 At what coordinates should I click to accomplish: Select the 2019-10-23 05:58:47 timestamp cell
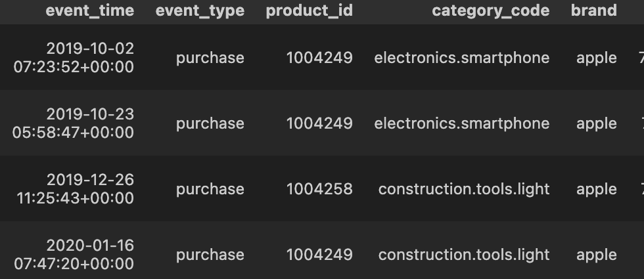pyautogui.click(x=73, y=123)
